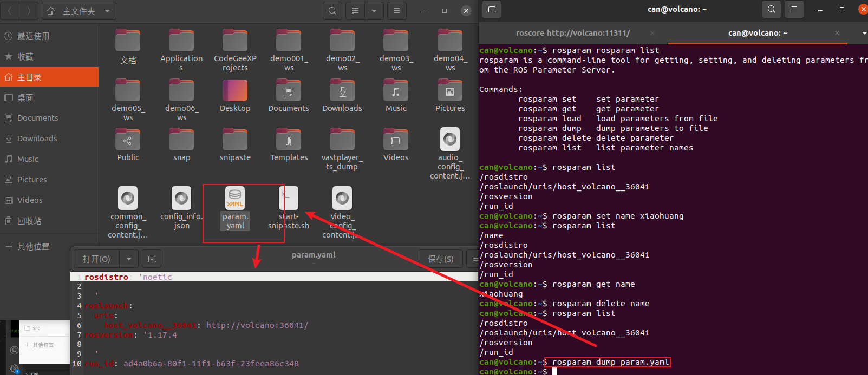Create new document in text editor
Screen dimensions: 868x375
click(152, 259)
